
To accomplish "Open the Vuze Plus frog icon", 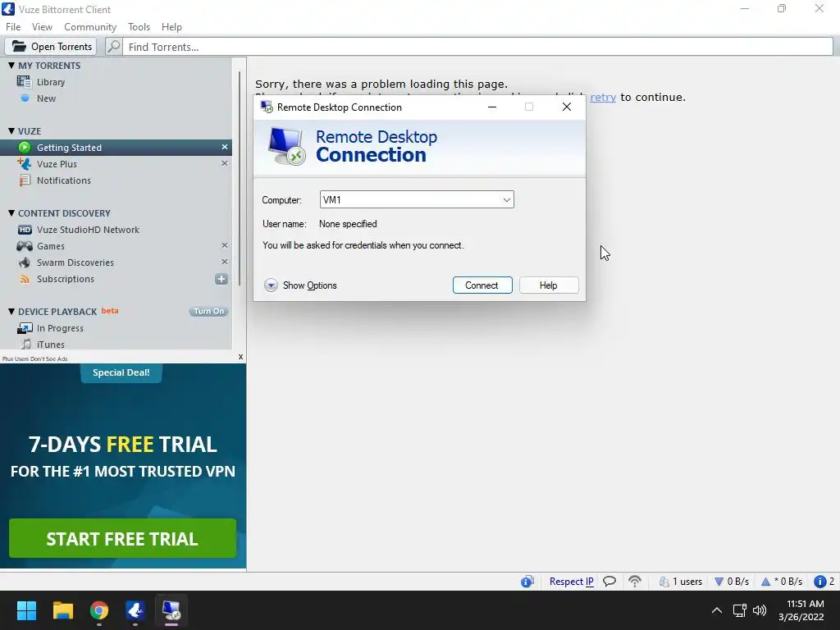I will point(24,164).
